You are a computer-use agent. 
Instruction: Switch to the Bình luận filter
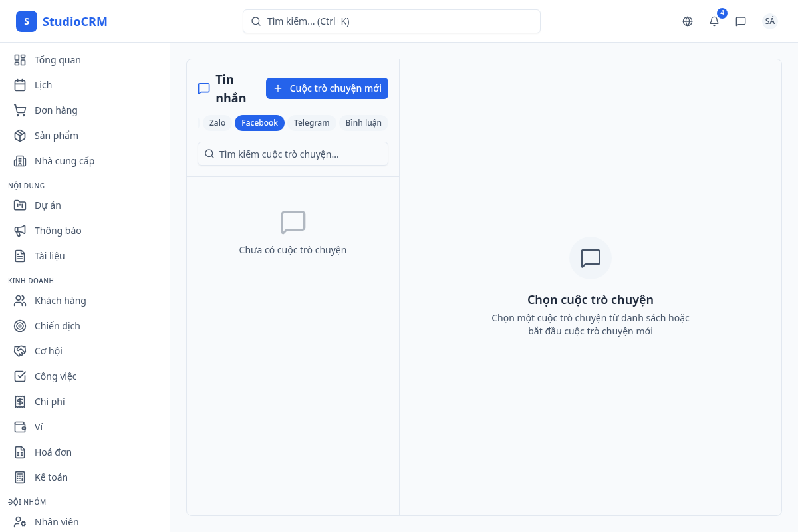pos(363,123)
